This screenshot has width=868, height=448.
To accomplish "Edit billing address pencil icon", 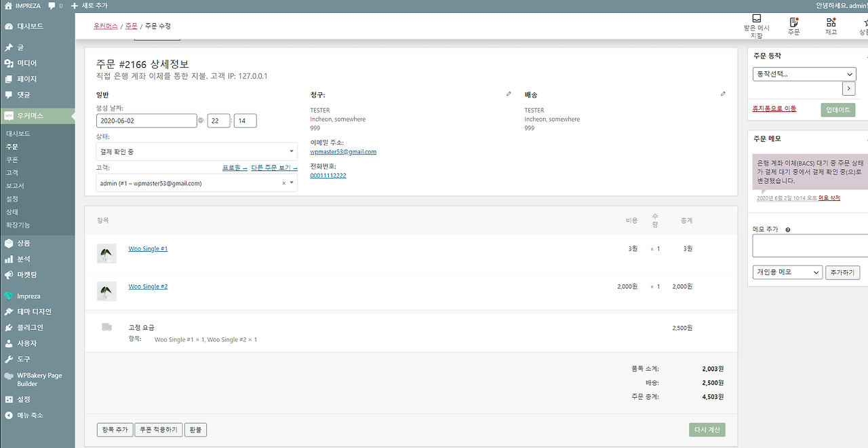I will pos(509,94).
